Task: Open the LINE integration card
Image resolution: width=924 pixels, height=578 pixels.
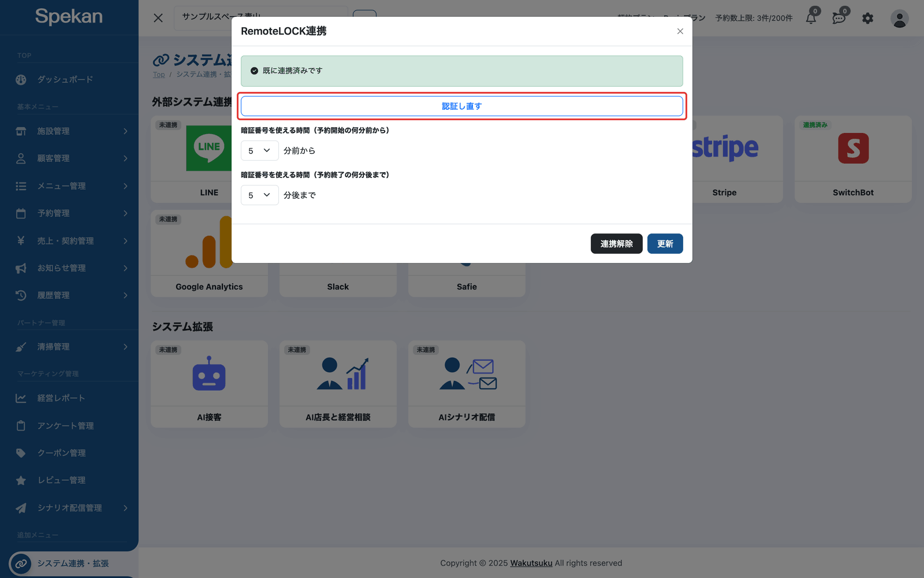Action: 191,160
